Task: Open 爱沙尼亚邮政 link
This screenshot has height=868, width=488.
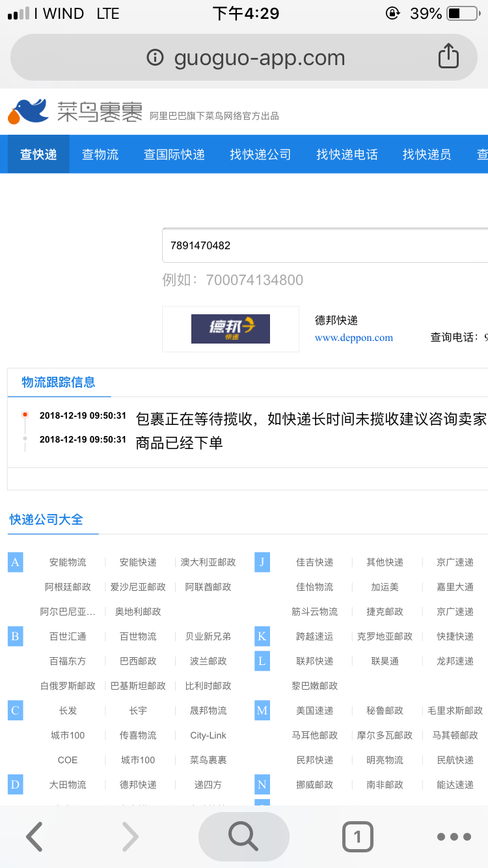Action: (138, 587)
